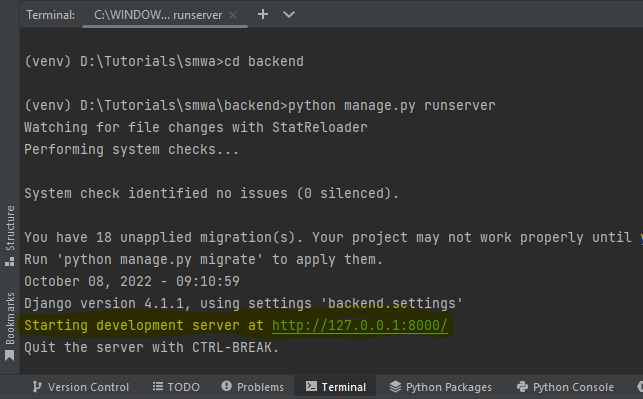
Task: Click the Bookmarks ribbon icon
Action: coord(10,356)
